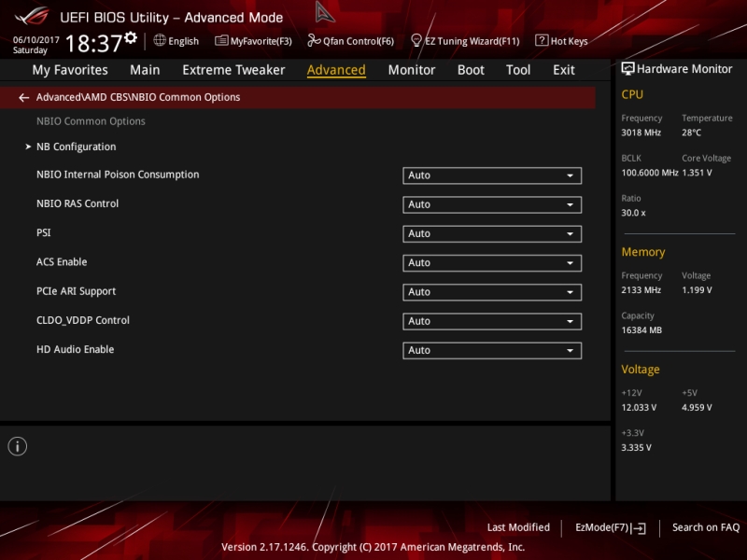Open ACS Enable dropdown

[492, 263]
